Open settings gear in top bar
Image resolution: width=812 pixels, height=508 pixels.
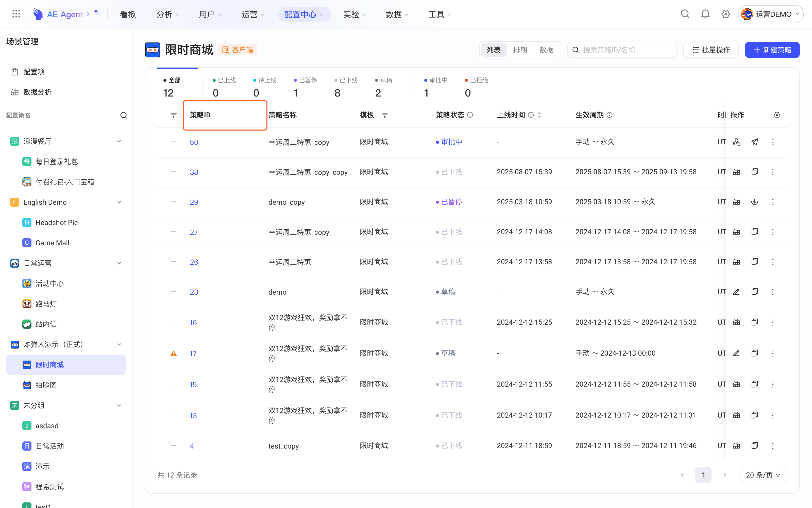pyautogui.click(x=725, y=14)
